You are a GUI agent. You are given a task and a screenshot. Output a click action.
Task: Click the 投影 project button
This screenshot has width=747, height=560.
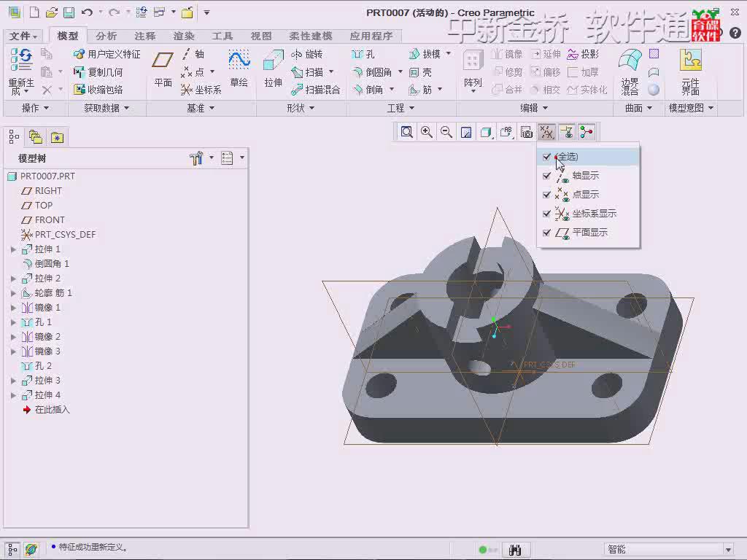coord(583,54)
